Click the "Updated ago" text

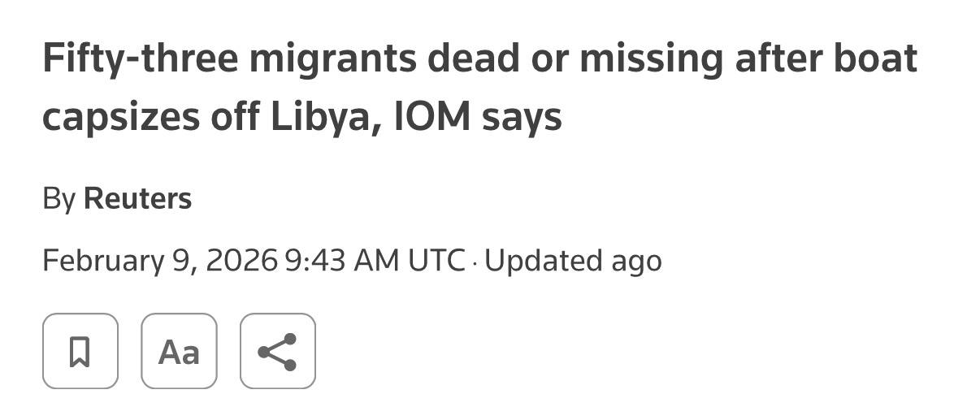point(573,261)
